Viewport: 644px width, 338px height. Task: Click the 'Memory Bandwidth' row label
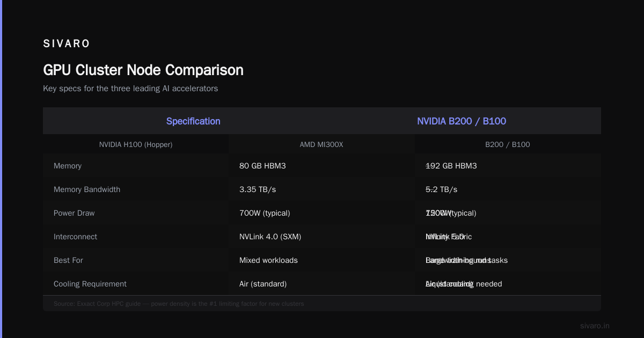(x=87, y=189)
